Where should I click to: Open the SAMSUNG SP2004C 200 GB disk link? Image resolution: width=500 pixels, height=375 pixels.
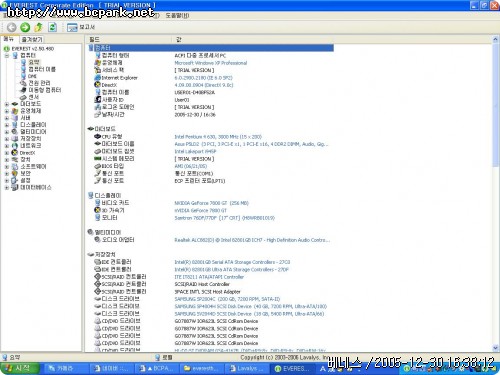227,299
